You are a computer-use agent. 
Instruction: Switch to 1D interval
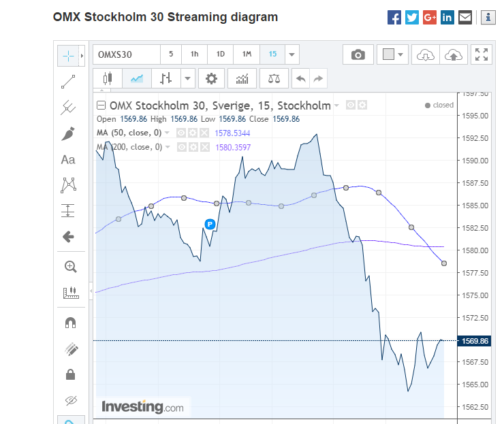pyautogui.click(x=221, y=54)
